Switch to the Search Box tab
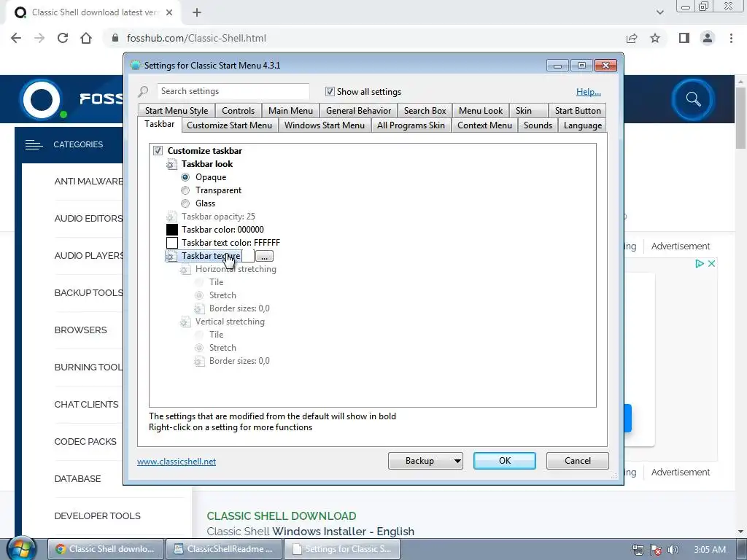Image resolution: width=747 pixels, height=560 pixels. pyautogui.click(x=425, y=111)
